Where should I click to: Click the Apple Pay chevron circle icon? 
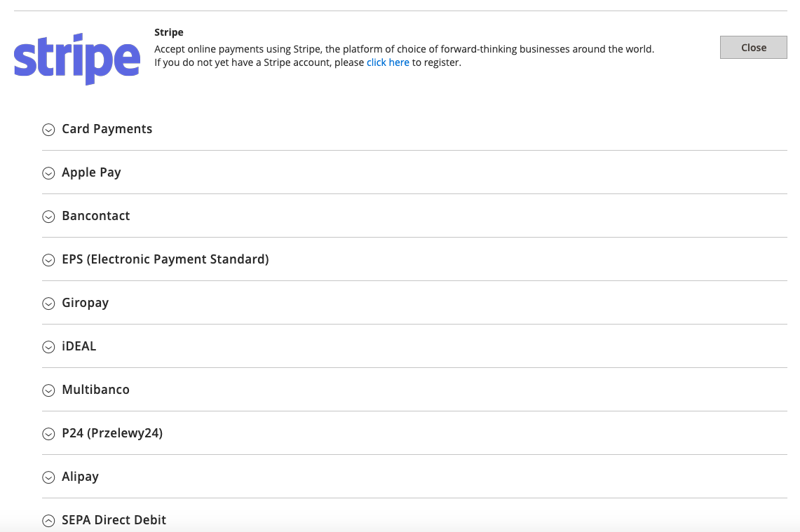point(48,173)
